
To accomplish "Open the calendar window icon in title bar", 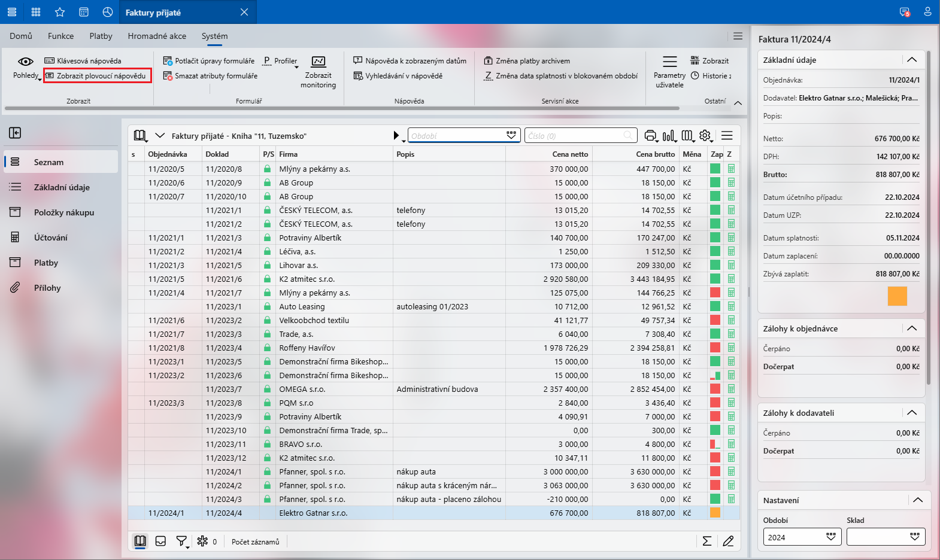I will [84, 12].
